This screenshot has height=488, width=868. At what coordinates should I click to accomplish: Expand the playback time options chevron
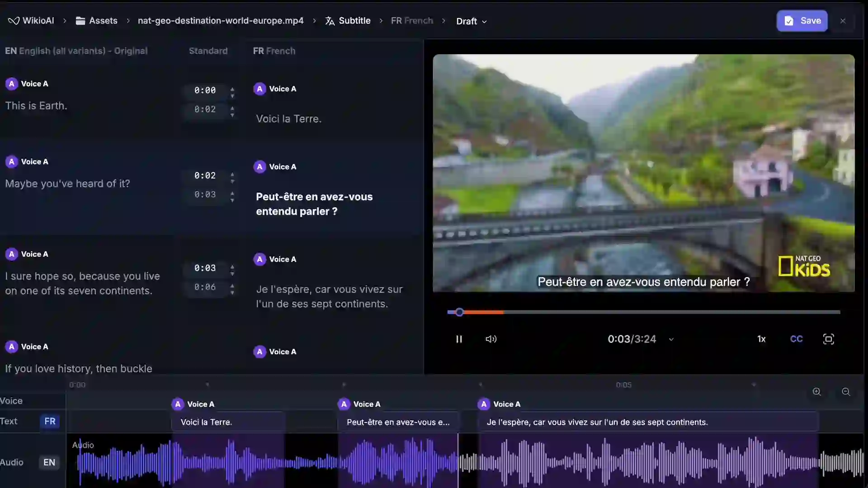[671, 339]
